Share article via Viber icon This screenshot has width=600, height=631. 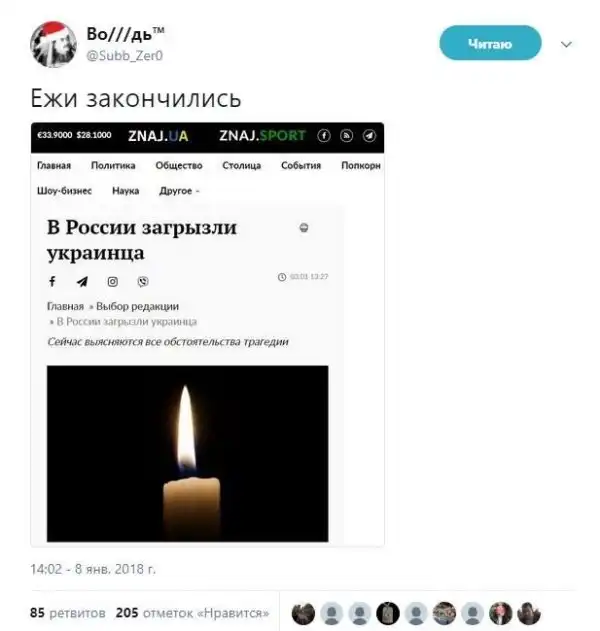click(143, 281)
